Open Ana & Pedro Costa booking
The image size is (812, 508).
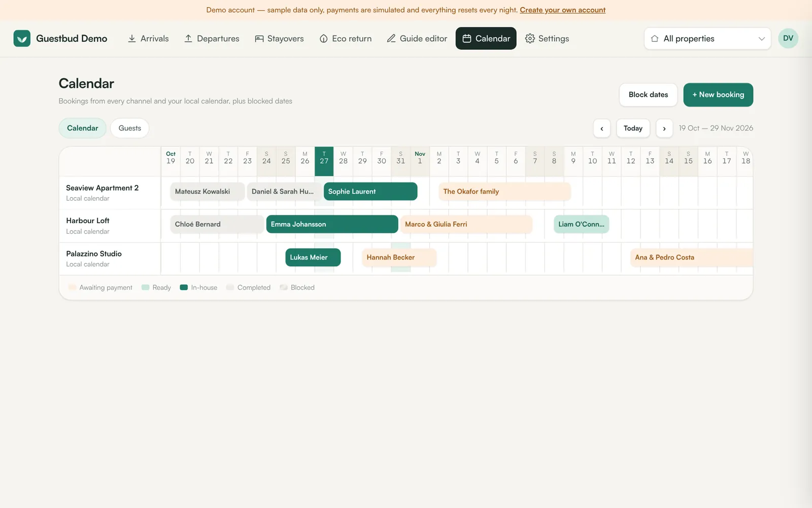pos(692,258)
